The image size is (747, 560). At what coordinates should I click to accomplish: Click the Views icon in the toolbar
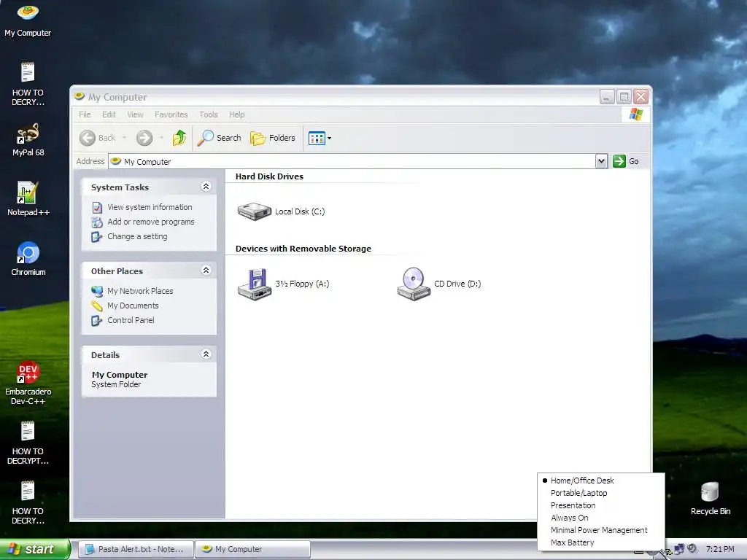[317, 138]
